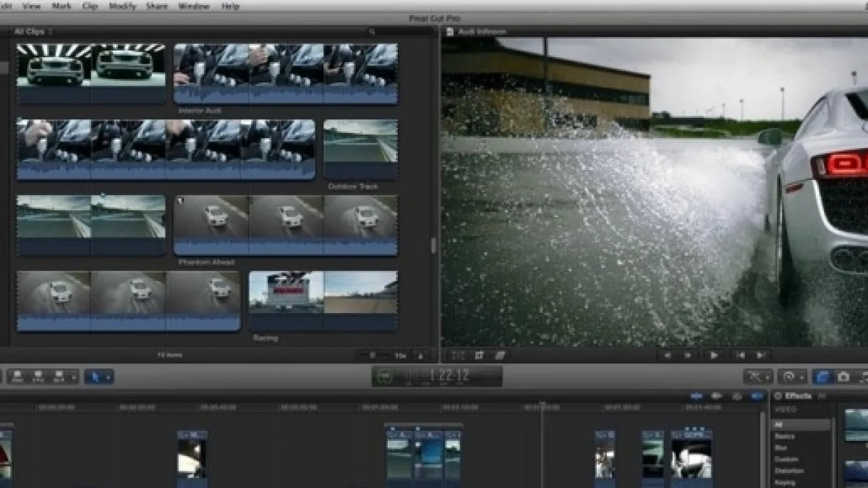The height and width of the screenshot is (488, 868).
Task: Select the Distortion effects category
Action: click(x=788, y=471)
